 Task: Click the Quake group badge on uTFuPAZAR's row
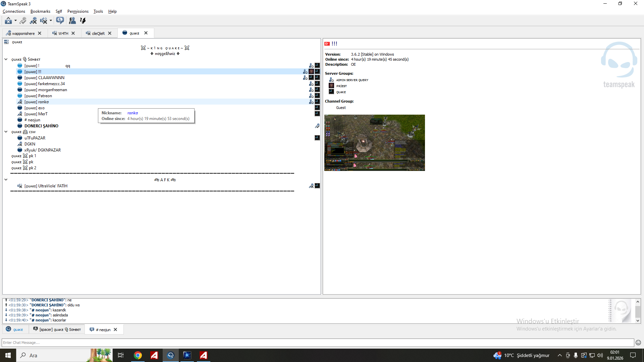pos(317,138)
